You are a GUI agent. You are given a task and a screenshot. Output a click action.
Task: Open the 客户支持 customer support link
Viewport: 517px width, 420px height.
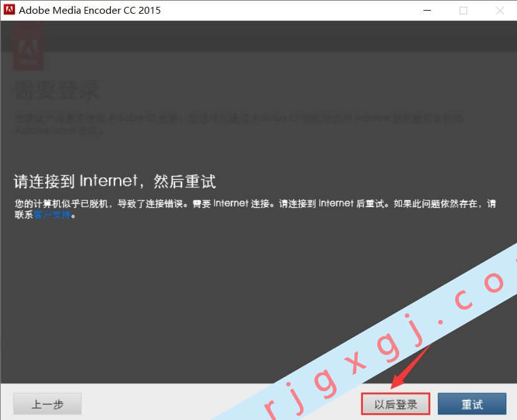point(52,215)
